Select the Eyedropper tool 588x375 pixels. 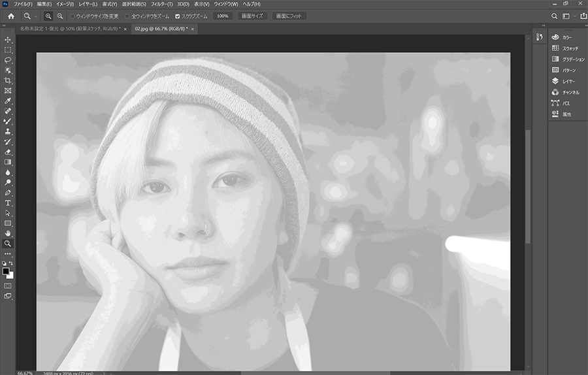pyautogui.click(x=8, y=101)
